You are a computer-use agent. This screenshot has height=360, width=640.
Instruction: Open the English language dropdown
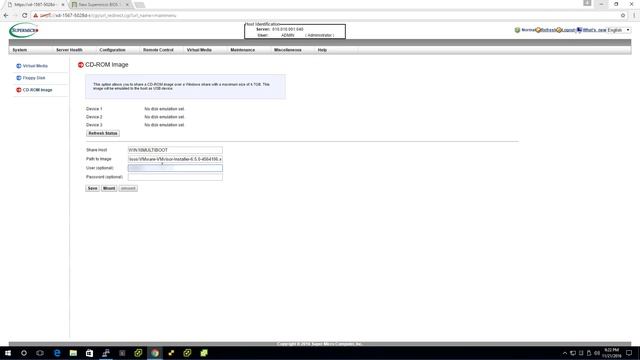(619, 30)
